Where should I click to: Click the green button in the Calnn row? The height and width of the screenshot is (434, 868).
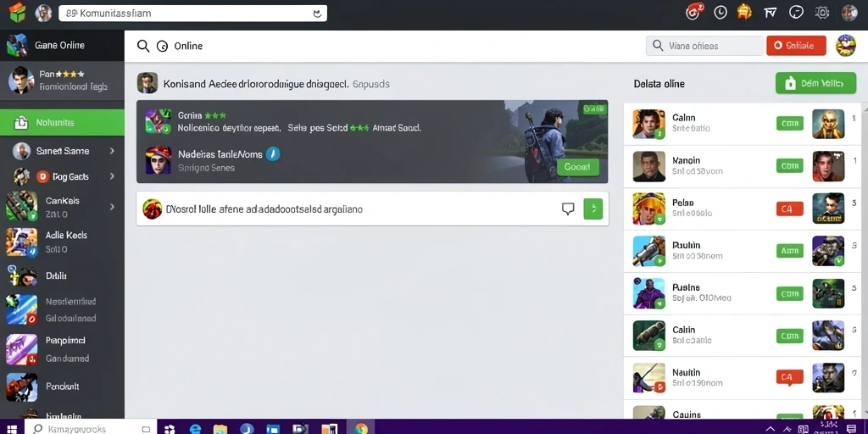790,124
